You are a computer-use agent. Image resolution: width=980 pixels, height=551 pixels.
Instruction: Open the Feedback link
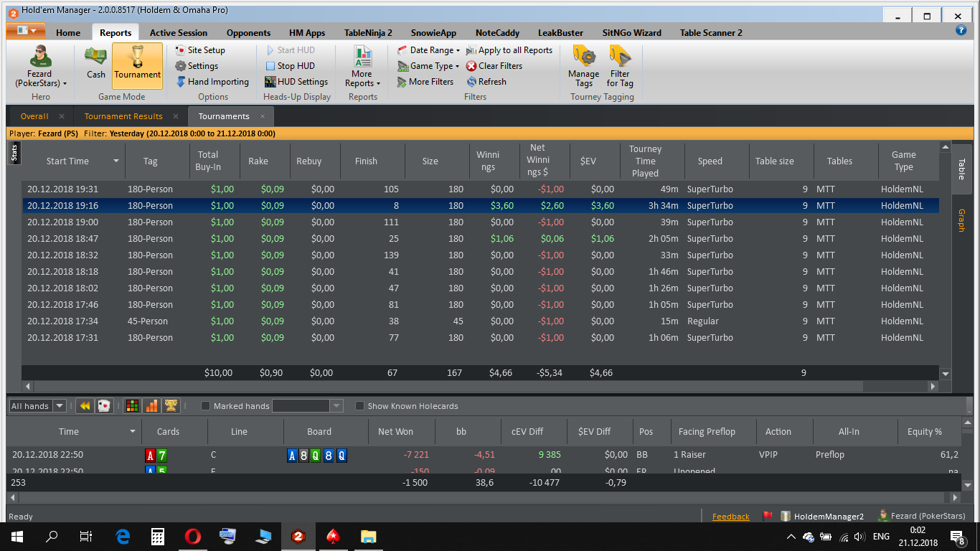(730, 517)
